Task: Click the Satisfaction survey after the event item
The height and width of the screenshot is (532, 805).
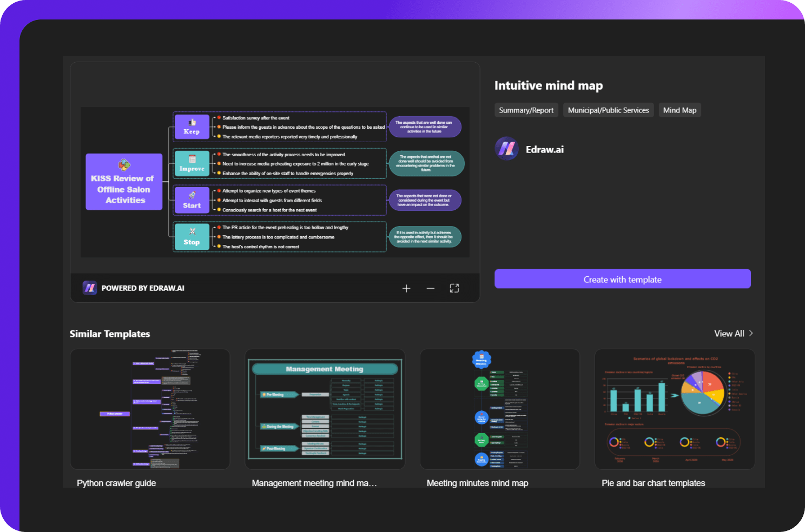Action: [256, 118]
